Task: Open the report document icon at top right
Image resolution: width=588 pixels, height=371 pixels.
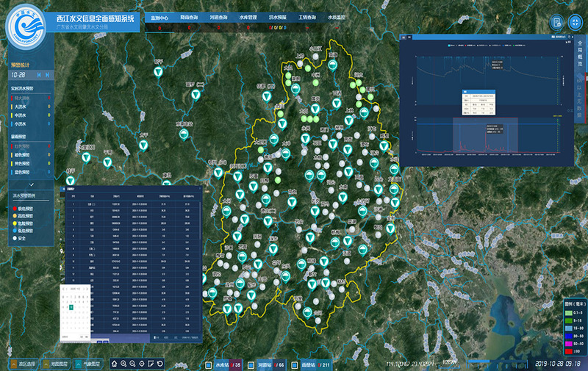Action: [x=557, y=23]
